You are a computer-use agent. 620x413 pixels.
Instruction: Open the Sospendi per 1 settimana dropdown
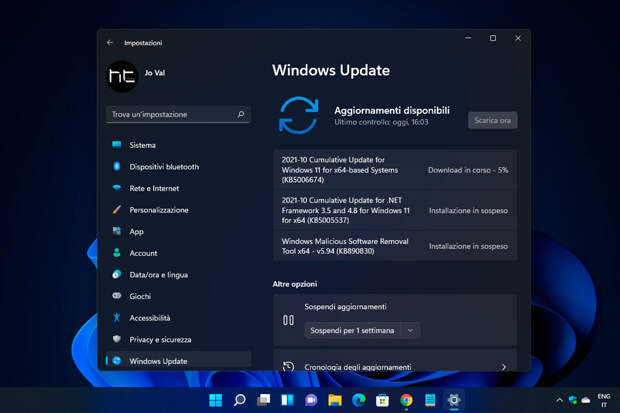pos(362,330)
